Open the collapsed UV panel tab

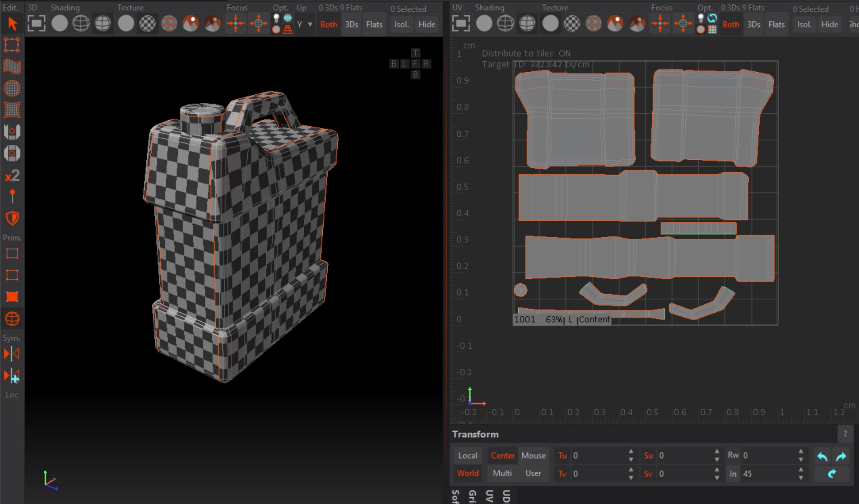coord(489,496)
